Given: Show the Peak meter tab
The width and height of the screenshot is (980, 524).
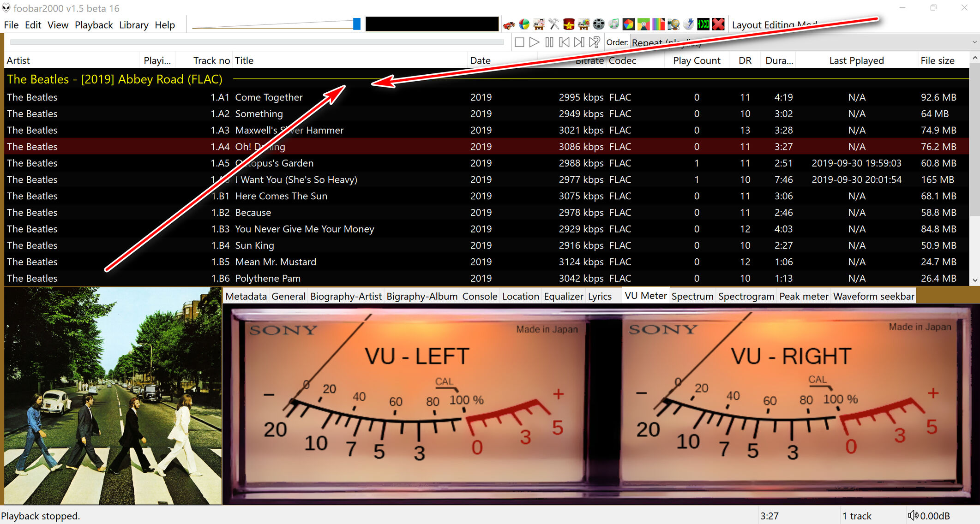Looking at the screenshot, I should [804, 296].
